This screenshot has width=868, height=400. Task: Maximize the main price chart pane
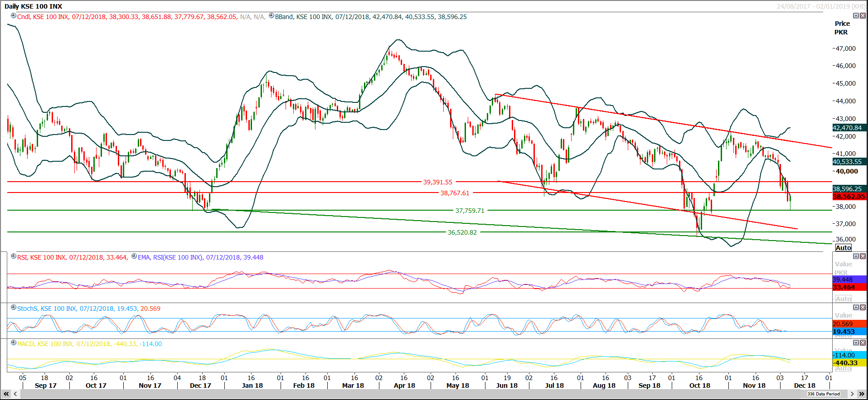856,16
